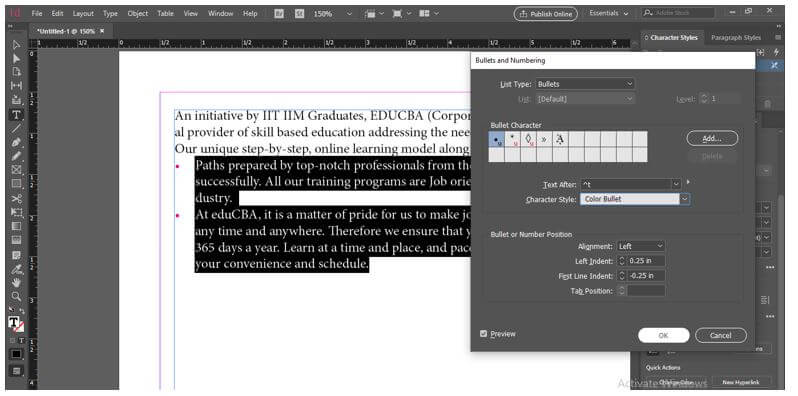
Task: Select the Selection tool arrow
Action: point(16,45)
